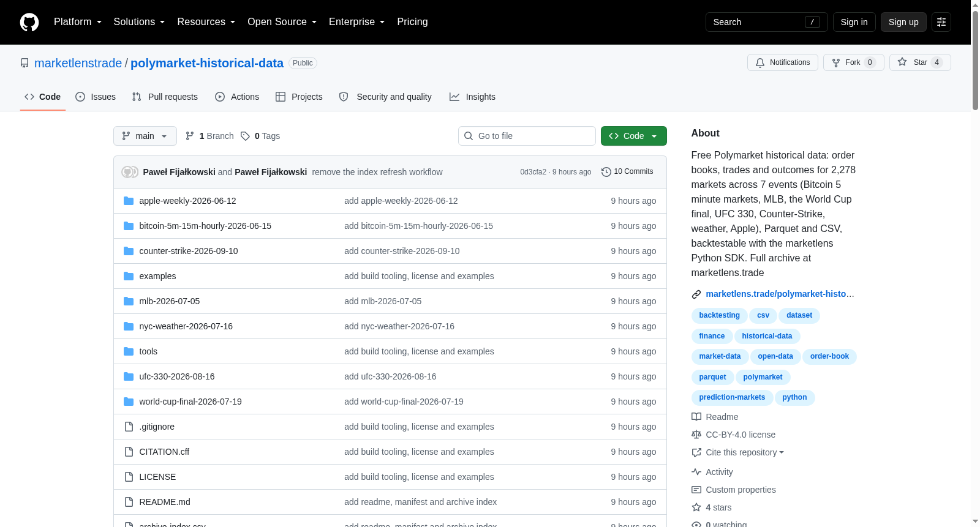Click the order-book topic tag
This screenshot has height=527, width=980.
[829, 356]
